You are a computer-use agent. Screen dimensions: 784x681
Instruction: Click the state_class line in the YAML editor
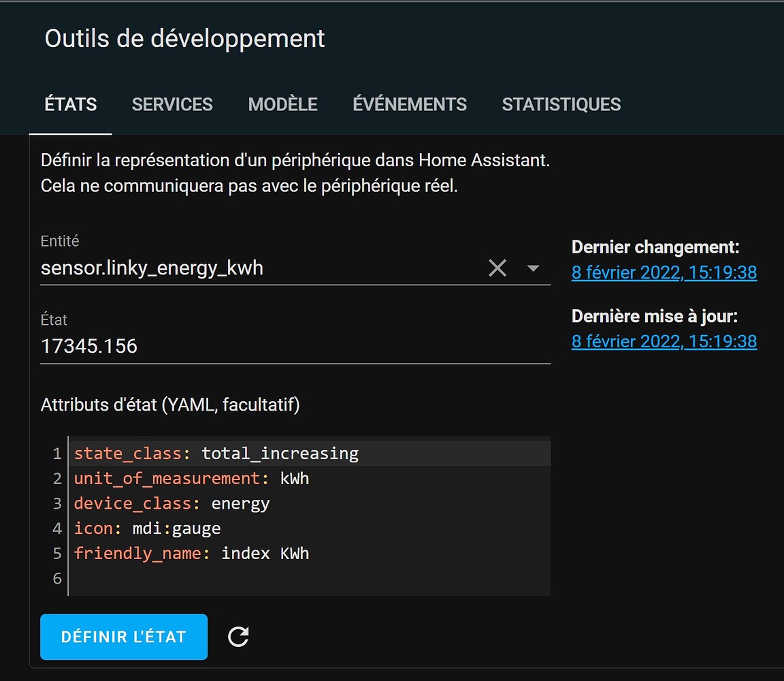click(x=216, y=453)
